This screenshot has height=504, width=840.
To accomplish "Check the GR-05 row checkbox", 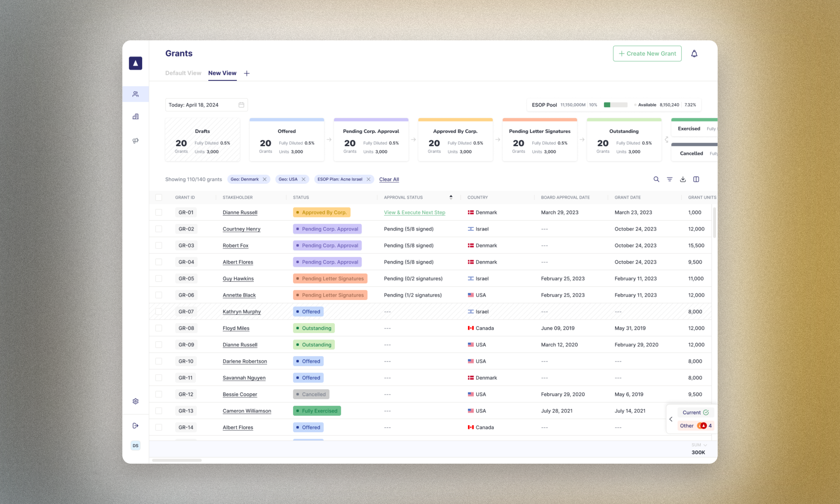I will 159,279.
